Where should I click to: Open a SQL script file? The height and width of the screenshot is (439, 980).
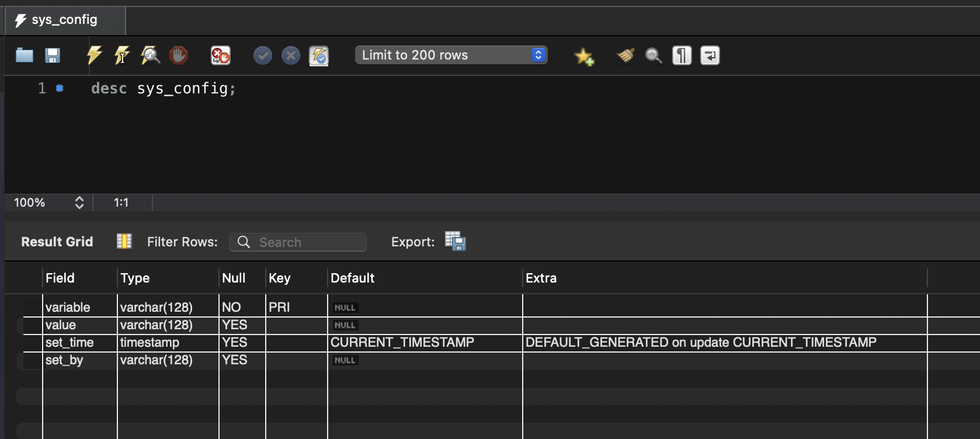[x=24, y=55]
